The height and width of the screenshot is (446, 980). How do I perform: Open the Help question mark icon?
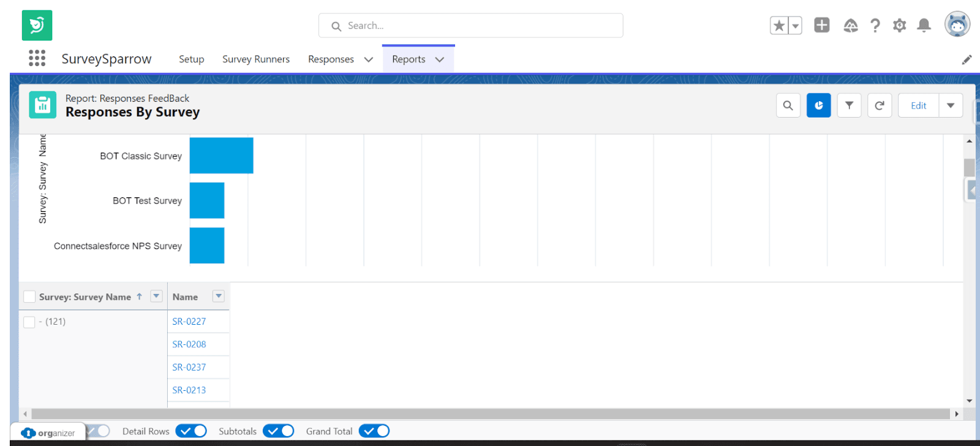(875, 26)
